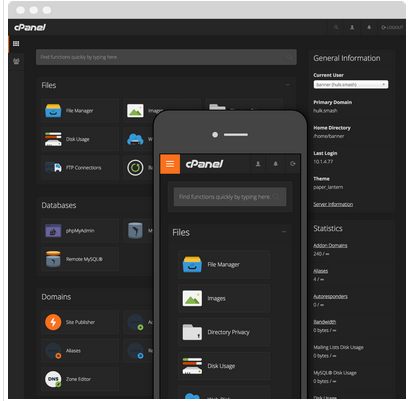The height and width of the screenshot is (401, 410).
Task: Click the search icon in desktop top bar
Action: pyautogui.click(x=336, y=27)
